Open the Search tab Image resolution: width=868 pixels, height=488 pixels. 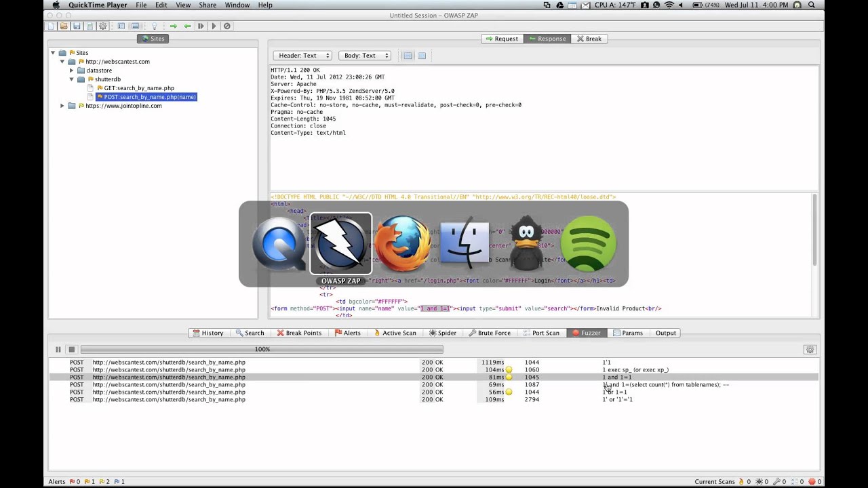pyautogui.click(x=250, y=333)
